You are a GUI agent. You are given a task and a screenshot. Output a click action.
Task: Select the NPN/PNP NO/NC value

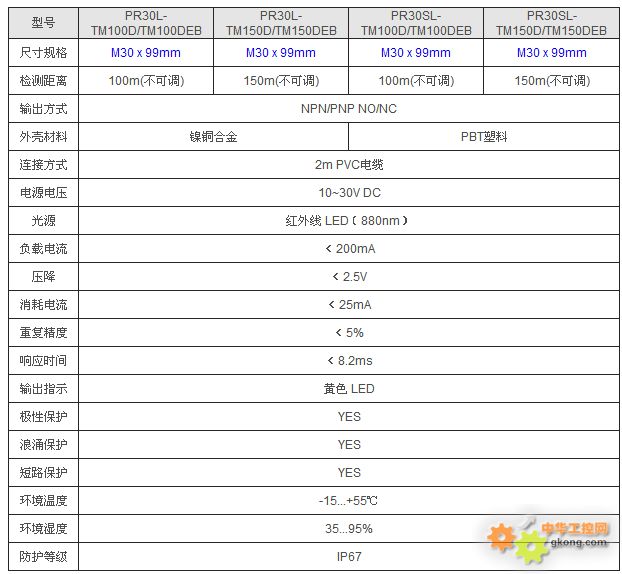click(x=349, y=109)
